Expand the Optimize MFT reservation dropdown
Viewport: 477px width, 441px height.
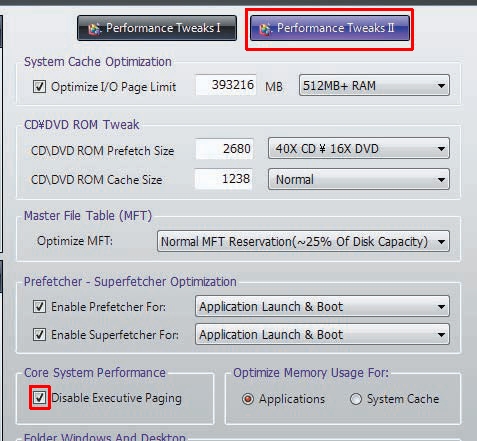pos(303,241)
